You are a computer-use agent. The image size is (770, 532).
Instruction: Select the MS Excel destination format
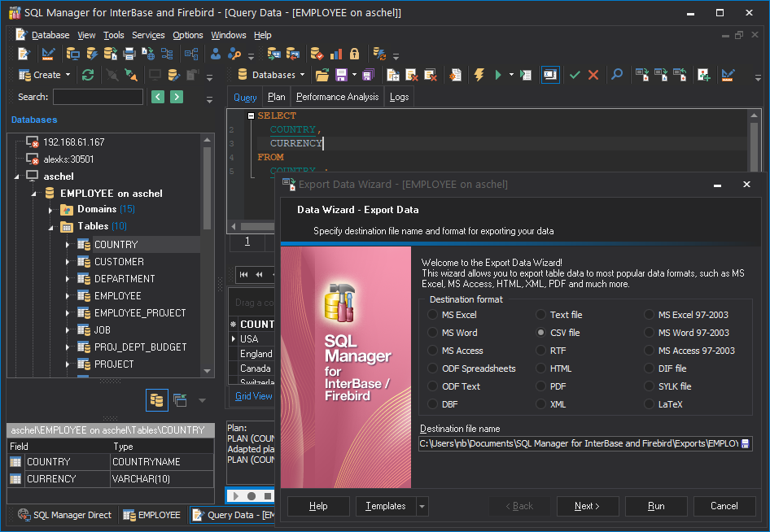[x=434, y=315]
